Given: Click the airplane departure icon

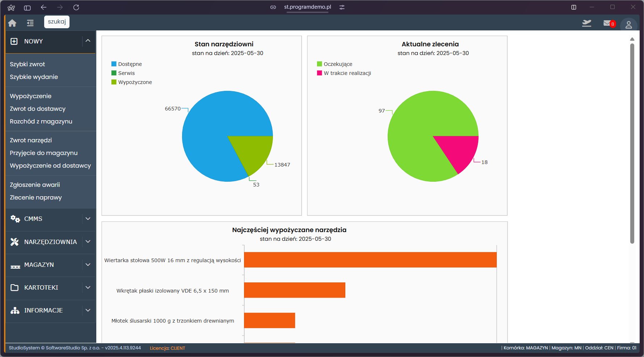Looking at the screenshot, I should point(586,24).
